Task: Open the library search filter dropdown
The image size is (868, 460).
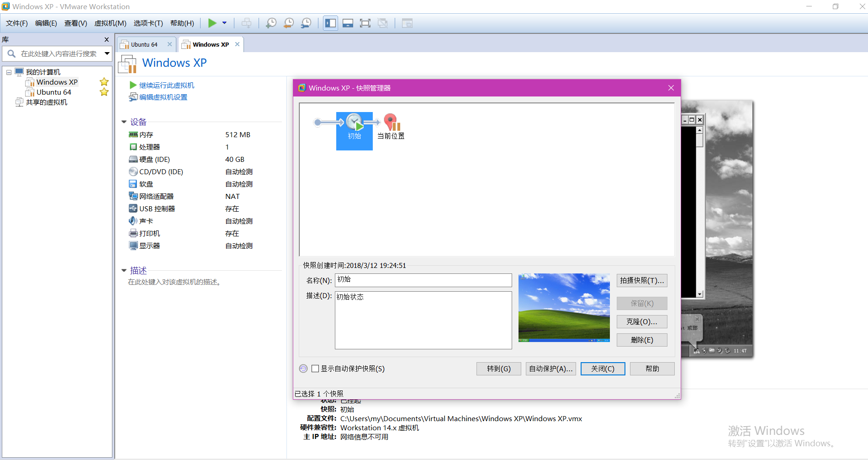Action: click(107, 53)
